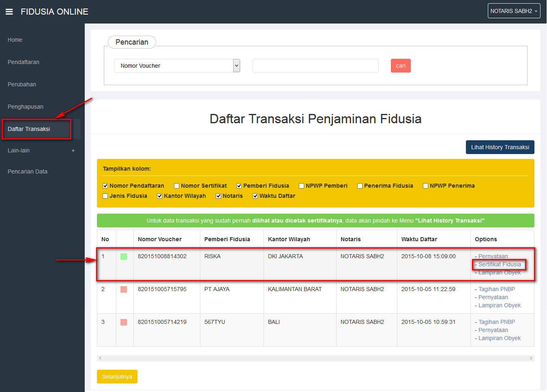
Task: Click the hamburger menu icon
Action: click(9, 12)
